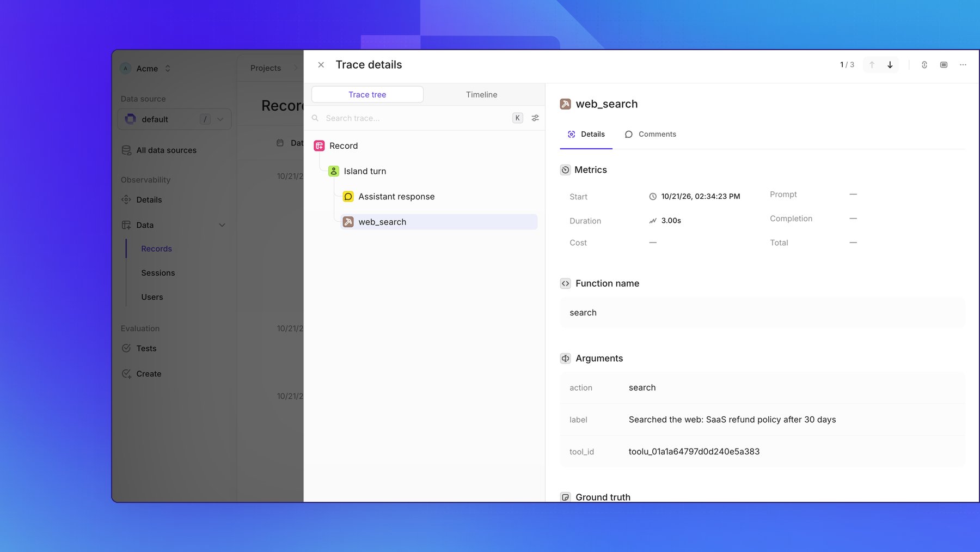
Task: Open All data sources
Action: coord(159,150)
